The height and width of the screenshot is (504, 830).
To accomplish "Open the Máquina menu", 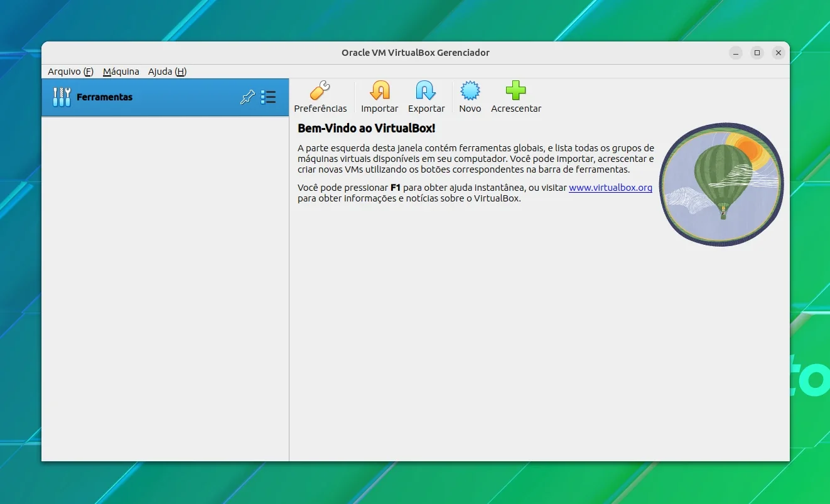I will 121,72.
